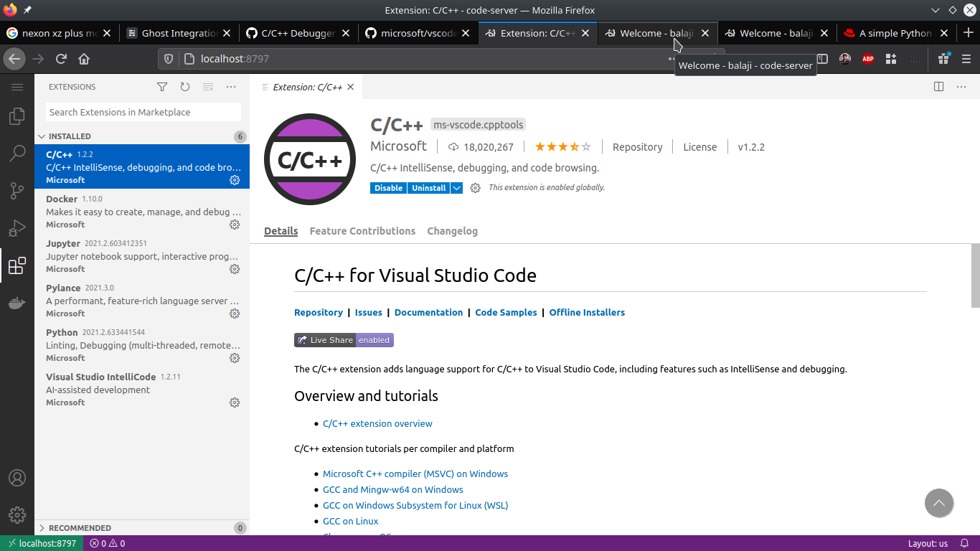980x551 pixels.
Task: Filter extensions using the funnel icon
Action: (162, 87)
